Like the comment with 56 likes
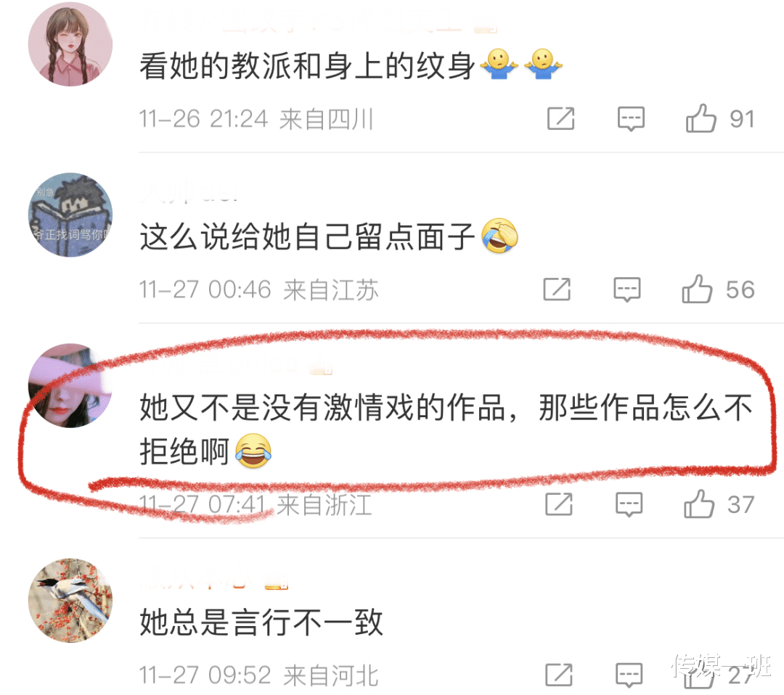 696,289
